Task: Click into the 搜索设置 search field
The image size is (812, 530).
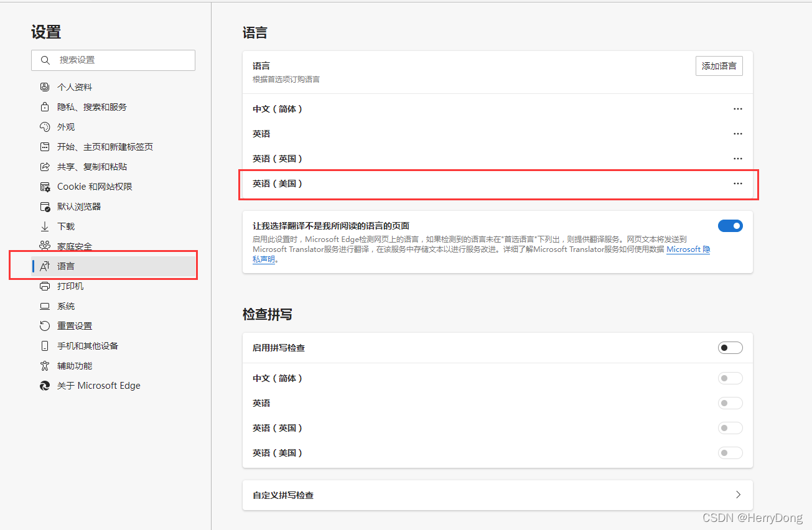Action: pos(113,60)
